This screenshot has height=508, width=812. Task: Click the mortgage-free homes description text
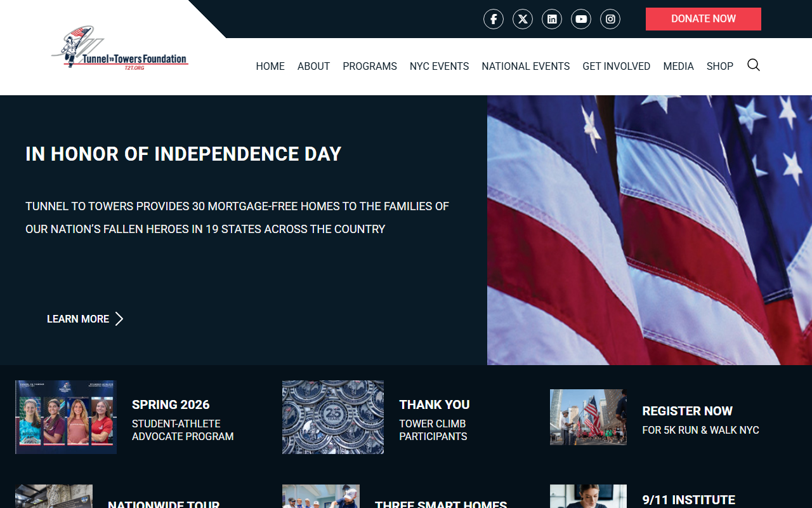pos(237,218)
